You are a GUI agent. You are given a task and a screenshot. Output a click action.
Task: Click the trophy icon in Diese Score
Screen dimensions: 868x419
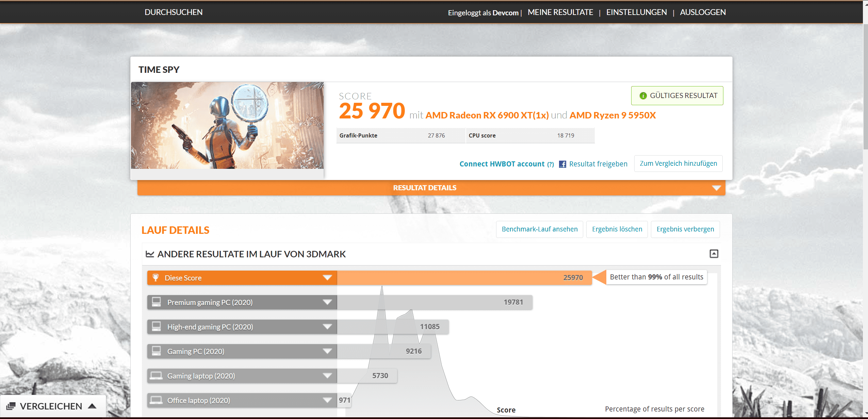coord(155,278)
